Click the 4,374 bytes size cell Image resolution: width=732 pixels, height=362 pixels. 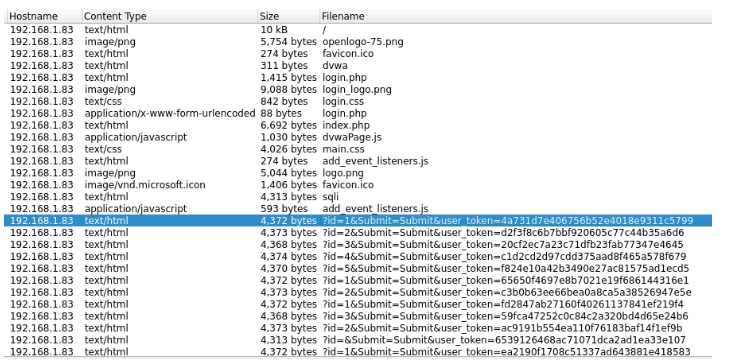tap(289, 256)
